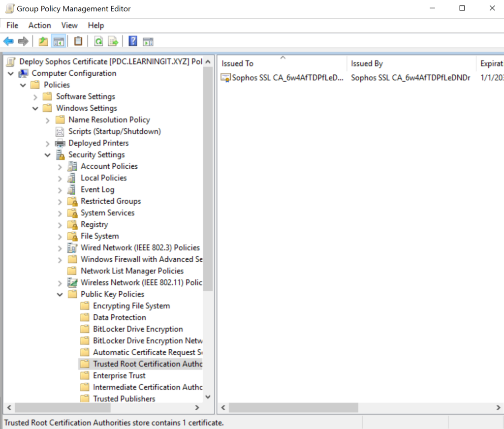504x429 pixels.
Task: Click the Event Log icon
Action: point(72,189)
